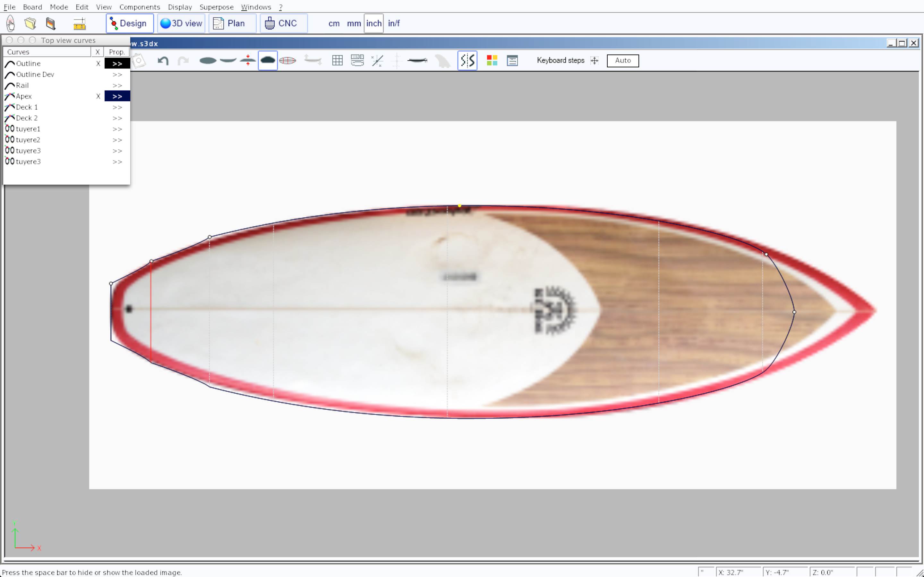Open the thickness view icon
The image size is (924, 577).
click(248, 61)
